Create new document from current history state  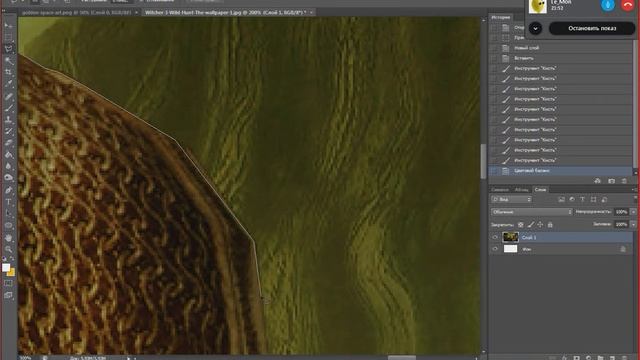point(598,180)
